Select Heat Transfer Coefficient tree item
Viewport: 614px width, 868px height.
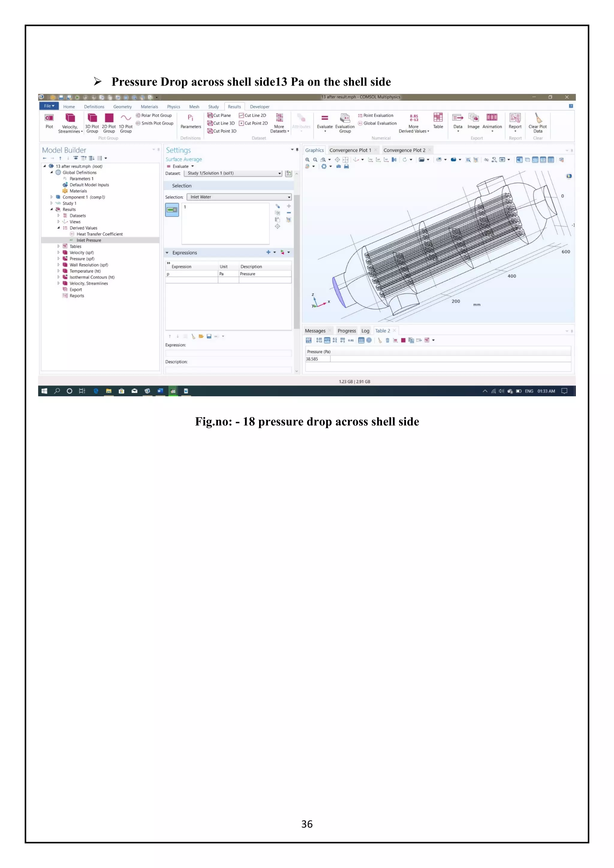[100, 234]
